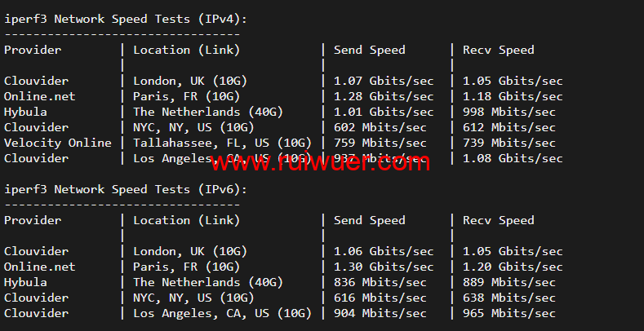Click the IPv6 Network Speed Tests heading
This screenshot has height=331, width=644.
[125, 189]
